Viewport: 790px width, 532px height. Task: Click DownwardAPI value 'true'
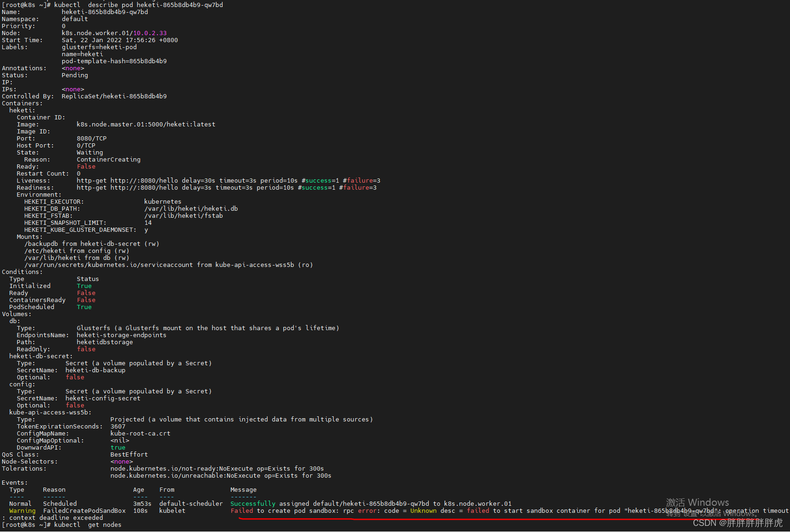pos(118,448)
